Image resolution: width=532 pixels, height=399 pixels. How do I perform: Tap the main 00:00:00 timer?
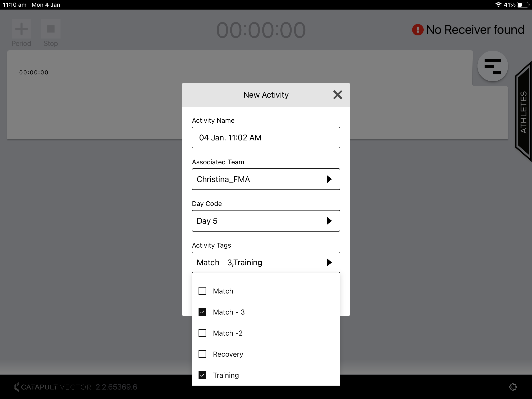click(x=261, y=30)
